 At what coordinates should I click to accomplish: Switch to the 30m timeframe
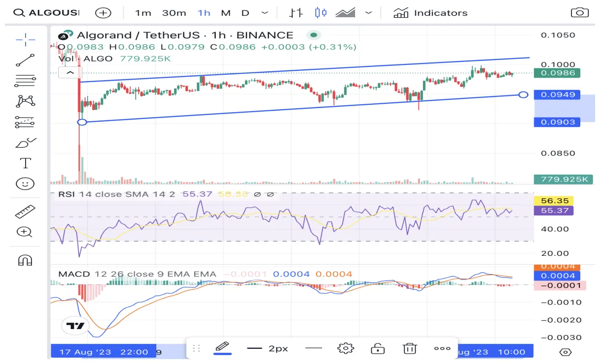(174, 13)
